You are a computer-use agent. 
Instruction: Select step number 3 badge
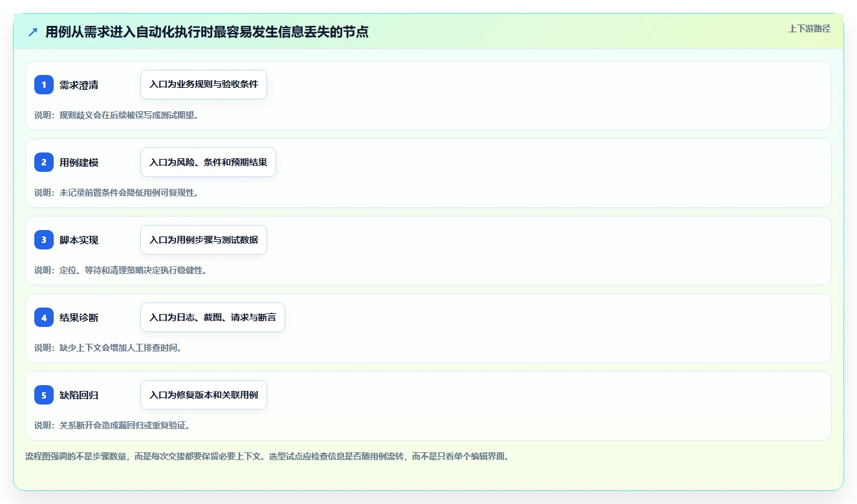tap(44, 240)
